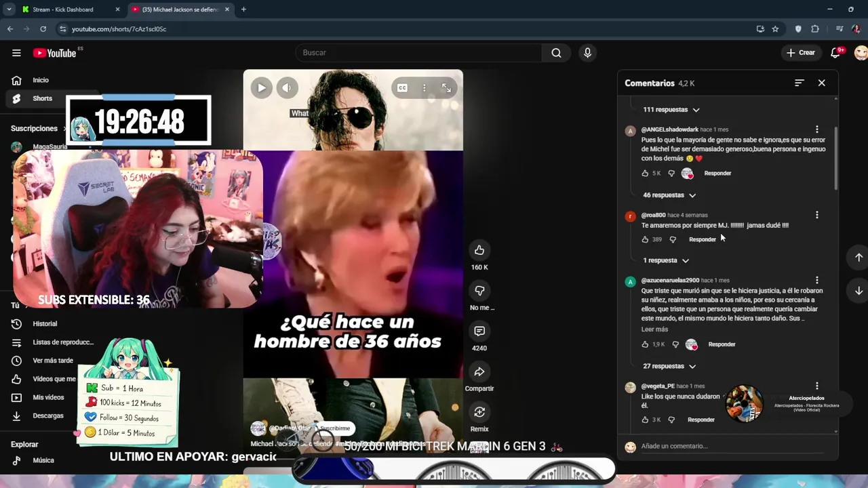868x488 pixels.
Task: Open @azucenaruelas2900 channel link
Action: pos(670,280)
